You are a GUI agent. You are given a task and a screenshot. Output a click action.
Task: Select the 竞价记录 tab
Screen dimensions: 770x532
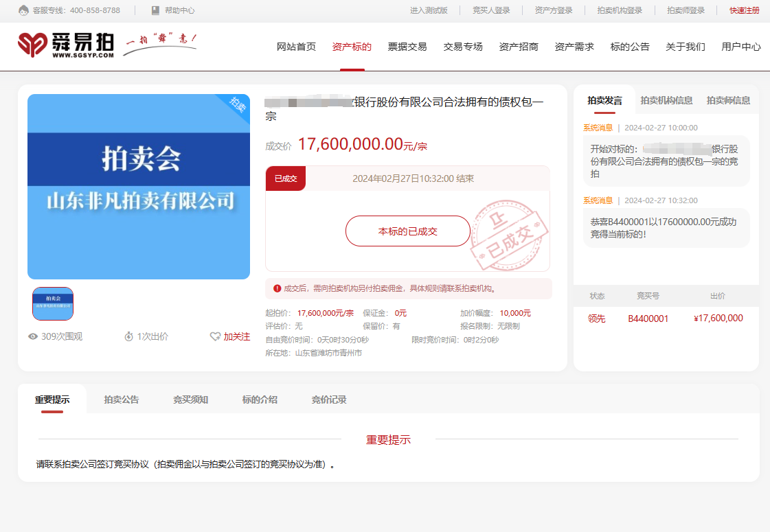tap(329, 400)
